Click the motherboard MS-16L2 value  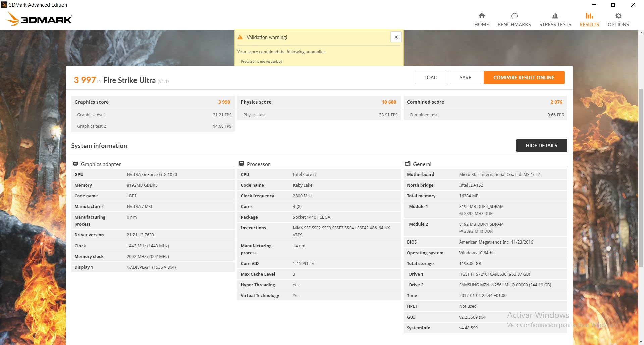pos(499,174)
